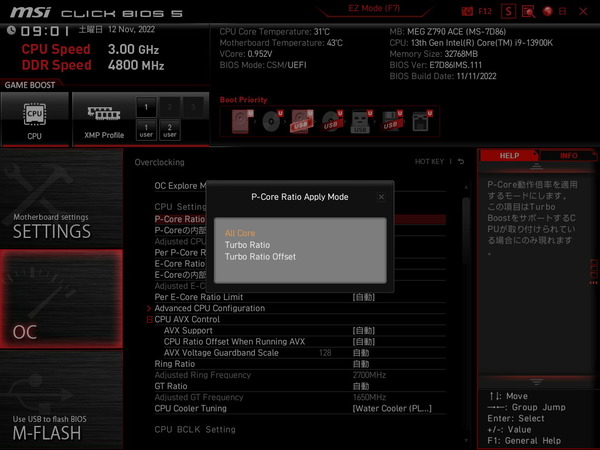Select XMP user profile 1
Image resolution: width=600 pixels, height=450 pixels.
(x=146, y=130)
